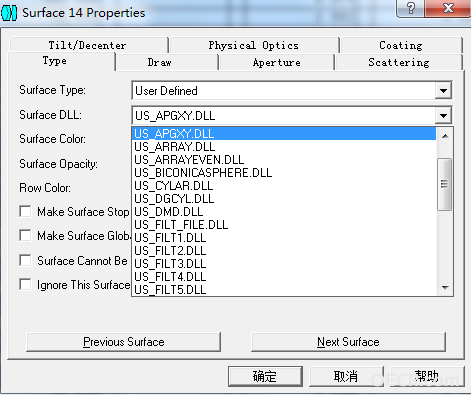This screenshot has height=395, width=471.
Task: Choose US_ARRAY.DLL from the list
Action: (284, 147)
